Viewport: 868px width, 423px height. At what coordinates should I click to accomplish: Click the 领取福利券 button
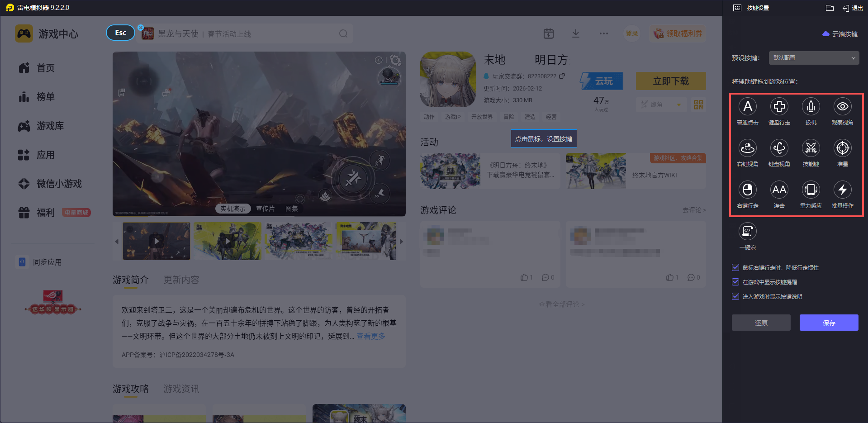(x=678, y=33)
